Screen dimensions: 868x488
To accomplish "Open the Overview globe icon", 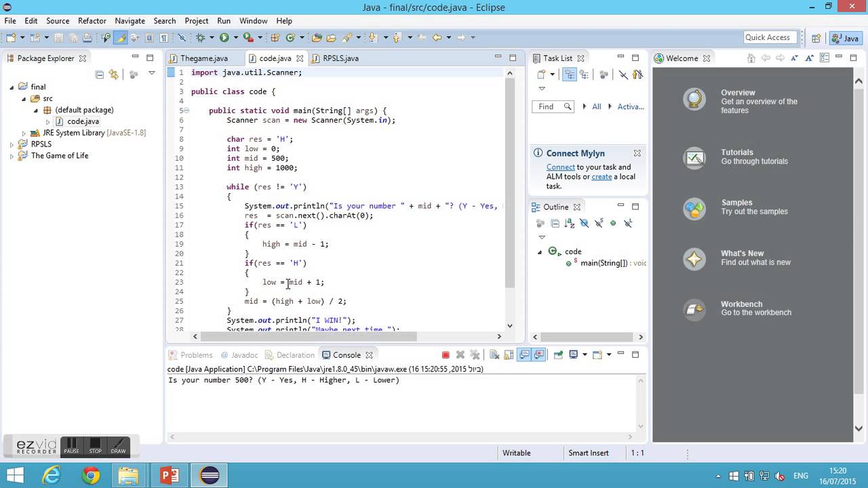I will coord(694,100).
